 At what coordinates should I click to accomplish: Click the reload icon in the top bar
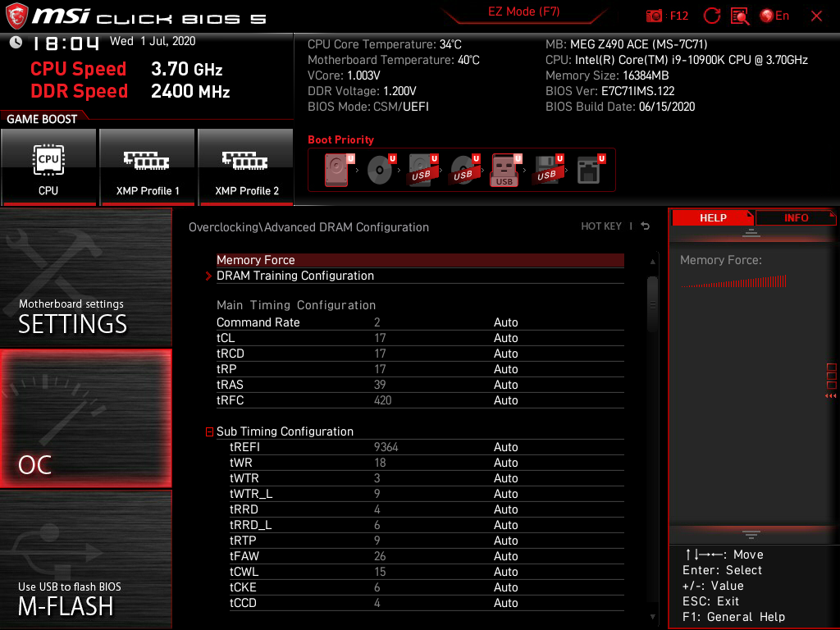(712, 16)
